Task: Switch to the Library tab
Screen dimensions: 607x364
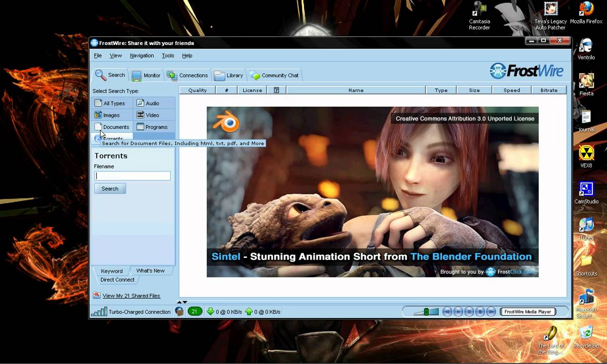Action: click(229, 75)
